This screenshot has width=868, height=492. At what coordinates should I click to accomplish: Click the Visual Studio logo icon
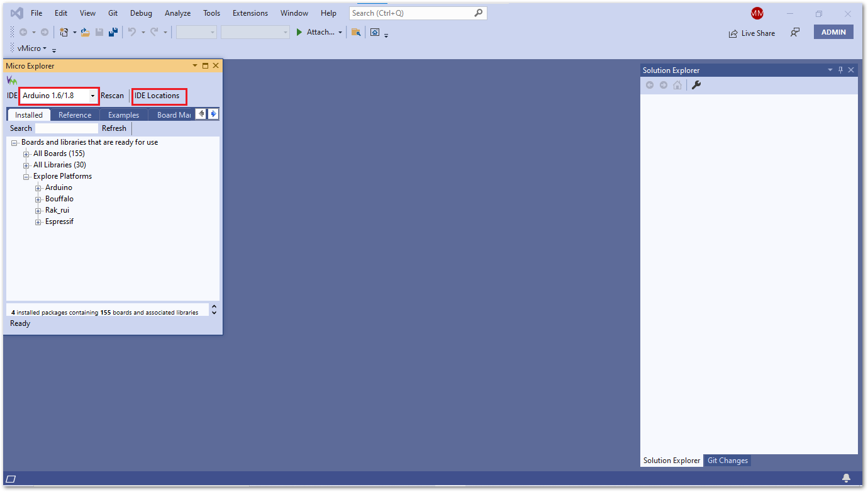pyautogui.click(x=17, y=13)
